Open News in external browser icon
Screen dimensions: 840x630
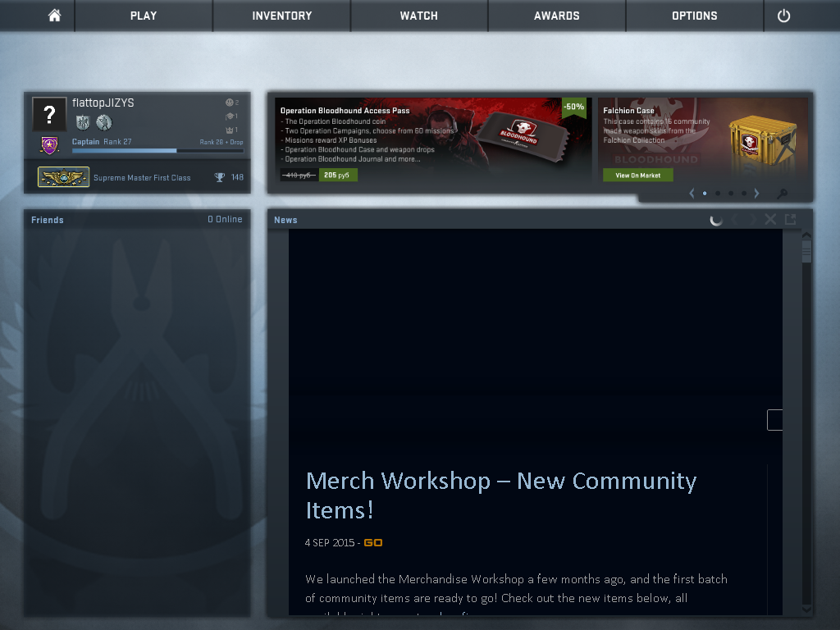[790, 220]
